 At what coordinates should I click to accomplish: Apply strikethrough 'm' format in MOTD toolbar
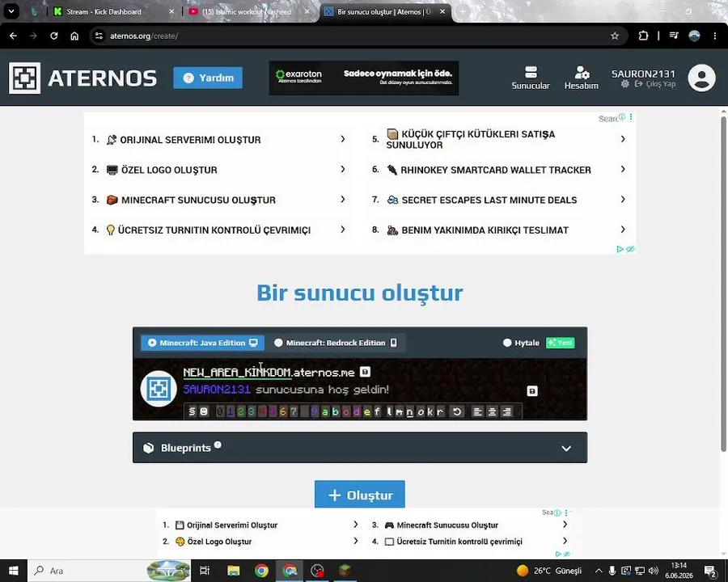coord(400,411)
